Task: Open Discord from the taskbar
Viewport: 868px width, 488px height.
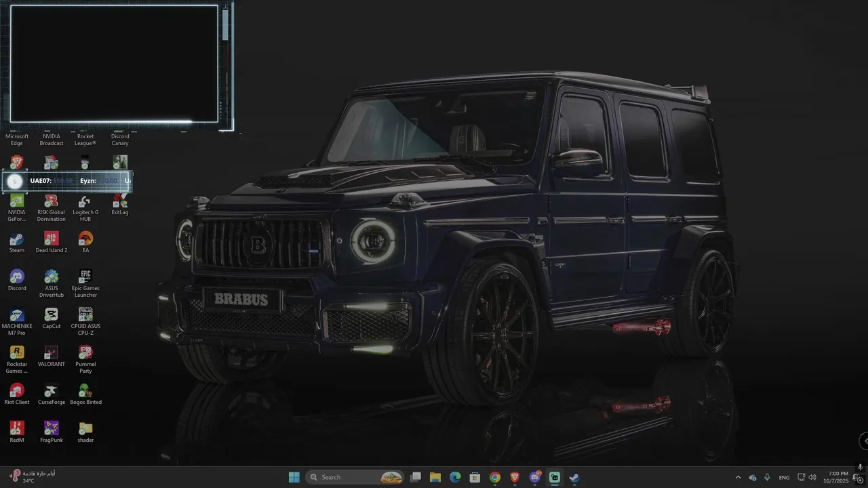Action: tap(534, 477)
